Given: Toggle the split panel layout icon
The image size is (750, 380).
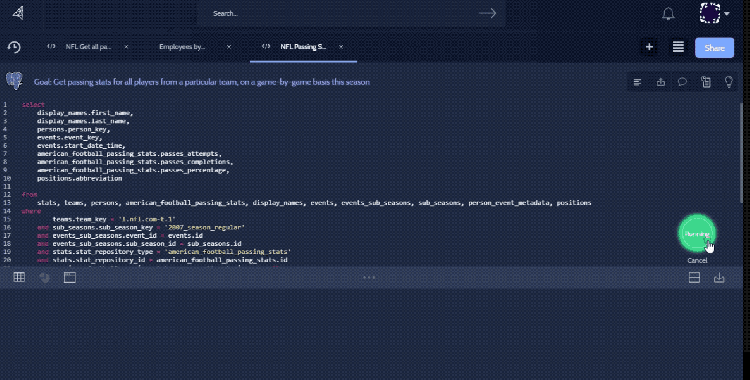Looking at the screenshot, I should [x=694, y=278].
